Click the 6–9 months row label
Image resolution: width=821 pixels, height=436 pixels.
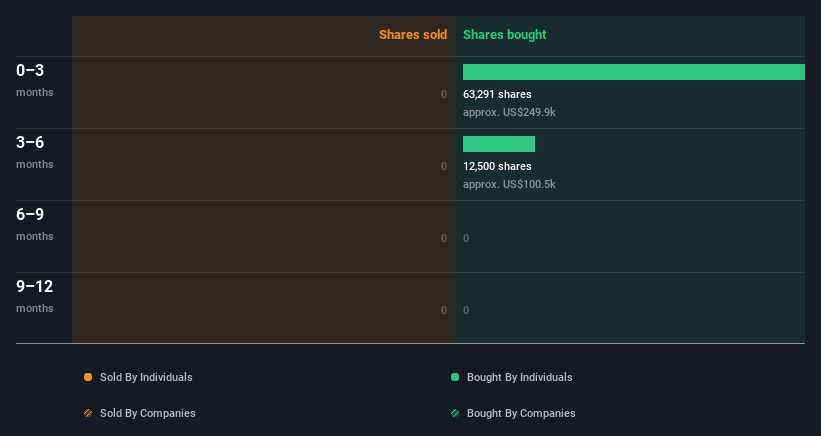35,224
